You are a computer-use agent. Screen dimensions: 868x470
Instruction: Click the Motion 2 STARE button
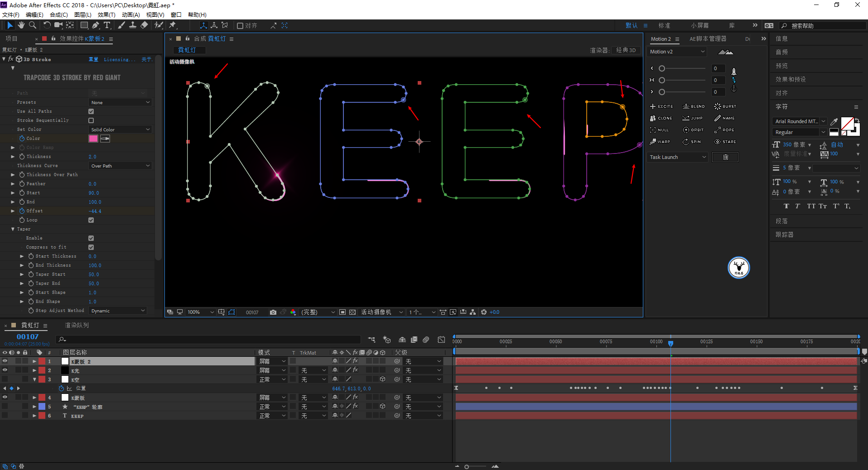click(x=725, y=142)
